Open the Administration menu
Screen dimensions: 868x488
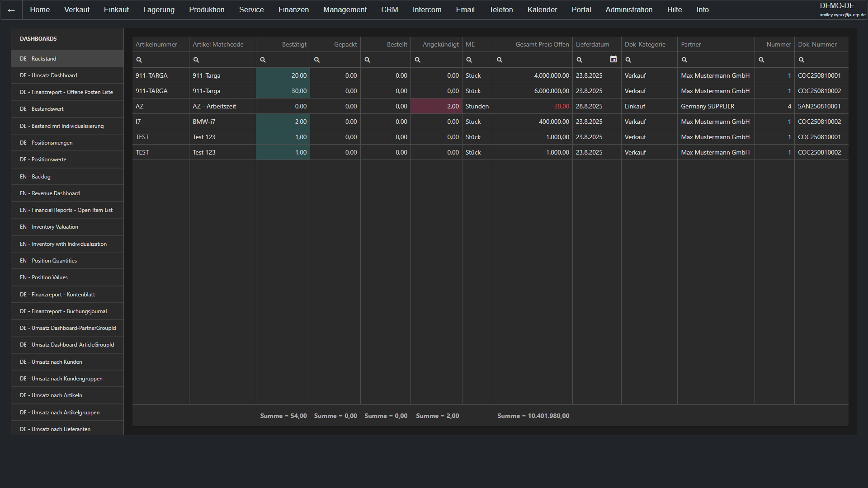(629, 9)
